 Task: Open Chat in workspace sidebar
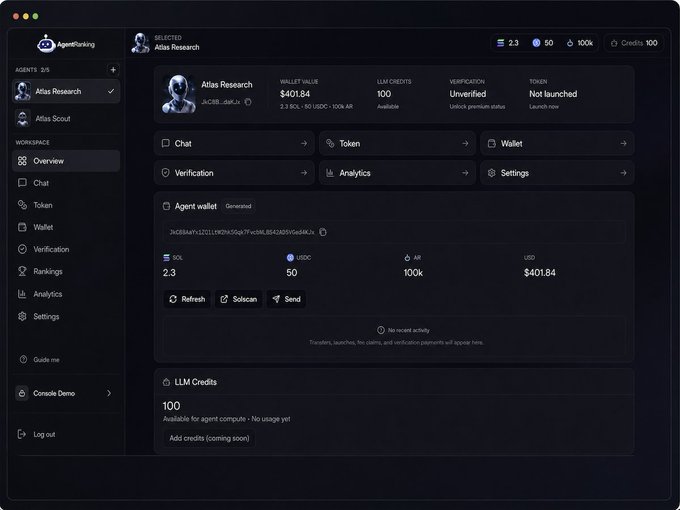point(66,183)
